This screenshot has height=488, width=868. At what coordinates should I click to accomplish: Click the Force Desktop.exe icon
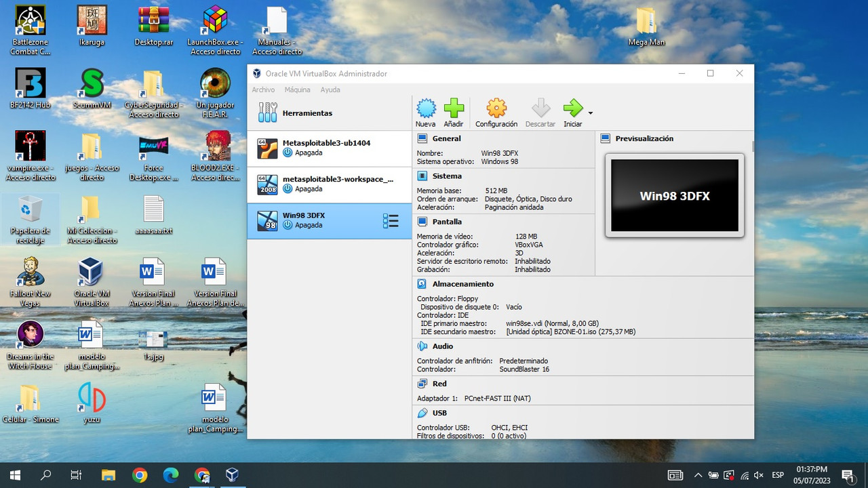coord(153,157)
